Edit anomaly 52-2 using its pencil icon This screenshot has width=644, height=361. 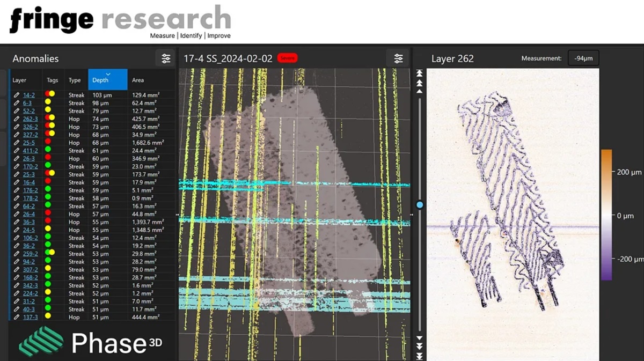click(17, 111)
